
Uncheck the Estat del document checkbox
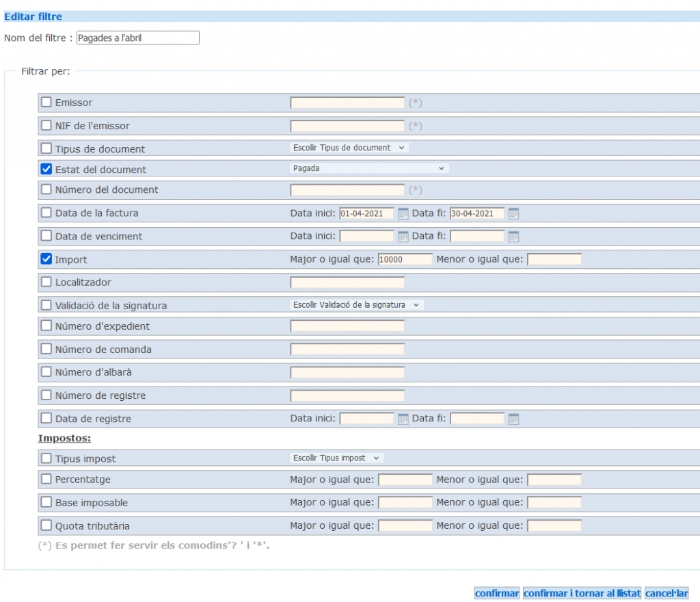[46, 169]
